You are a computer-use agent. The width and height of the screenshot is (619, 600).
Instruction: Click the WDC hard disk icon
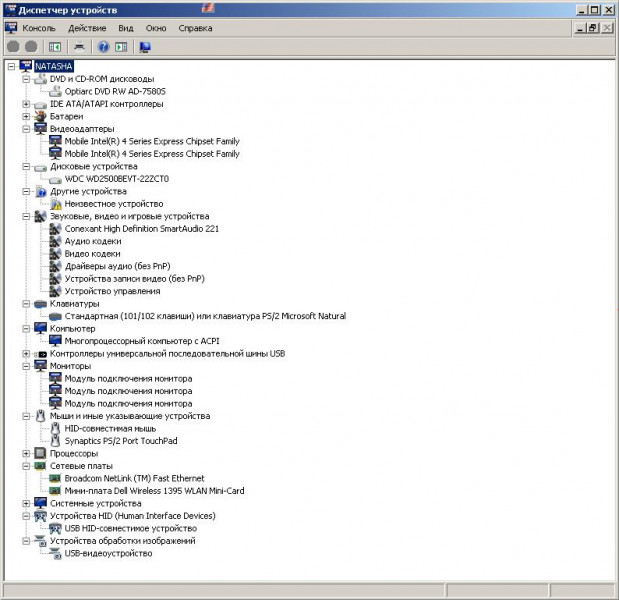pos(55,180)
